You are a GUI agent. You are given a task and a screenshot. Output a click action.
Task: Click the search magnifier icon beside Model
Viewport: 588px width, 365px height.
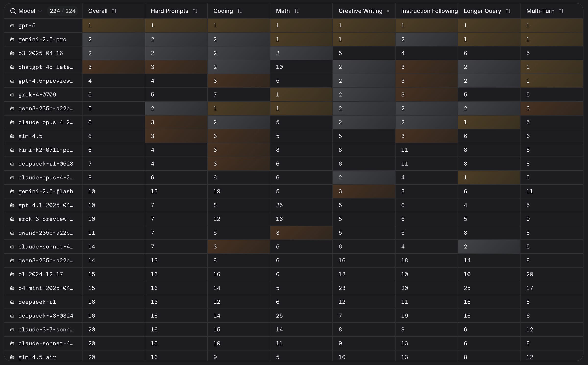13,11
